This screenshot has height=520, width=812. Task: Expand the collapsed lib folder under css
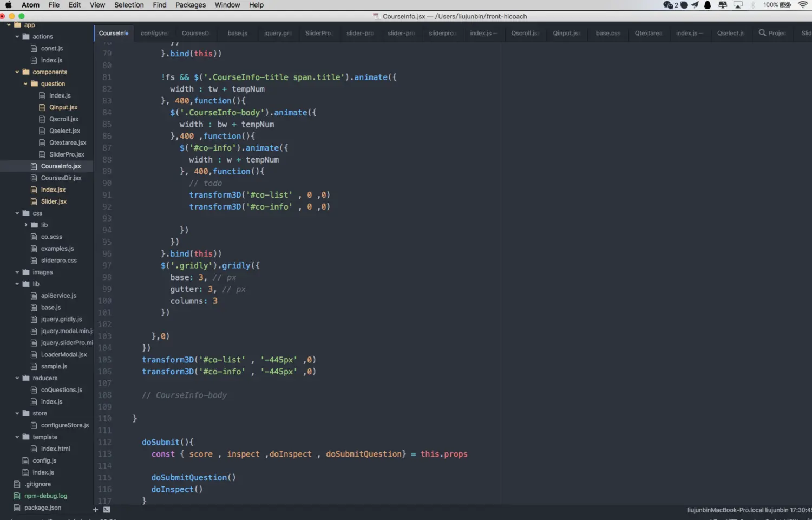point(25,225)
